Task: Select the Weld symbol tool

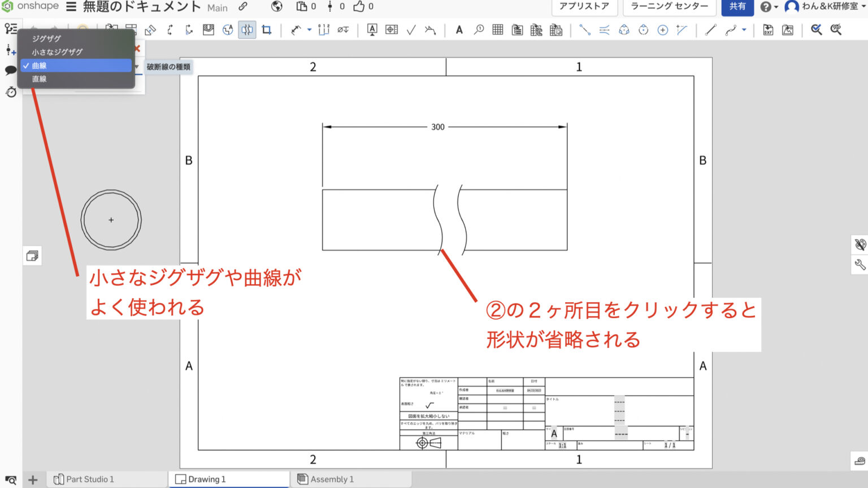Action: (430, 30)
